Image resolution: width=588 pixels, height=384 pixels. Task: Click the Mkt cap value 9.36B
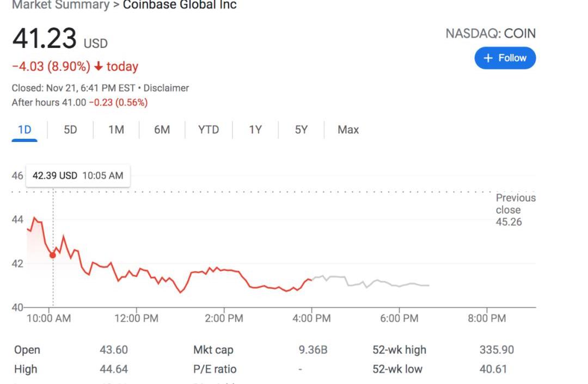(x=313, y=350)
